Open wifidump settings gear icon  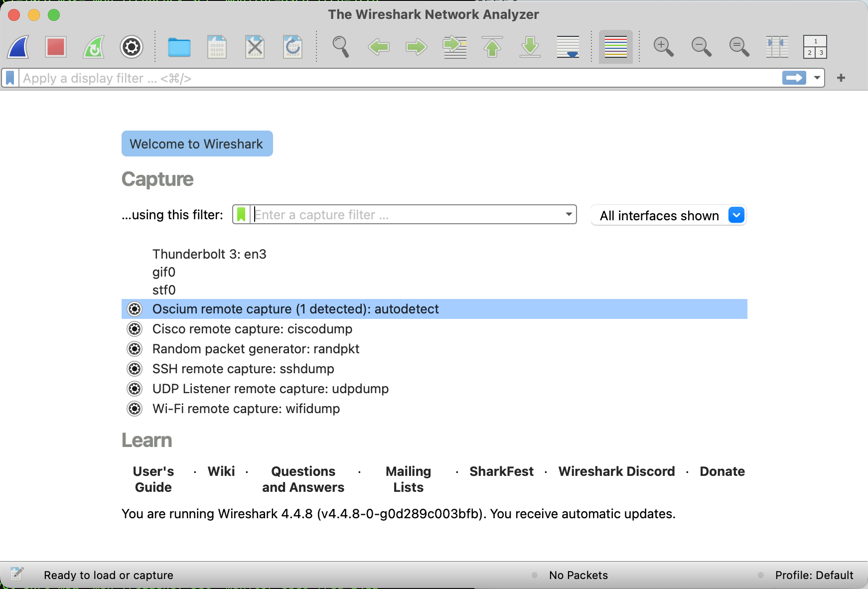click(135, 409)
